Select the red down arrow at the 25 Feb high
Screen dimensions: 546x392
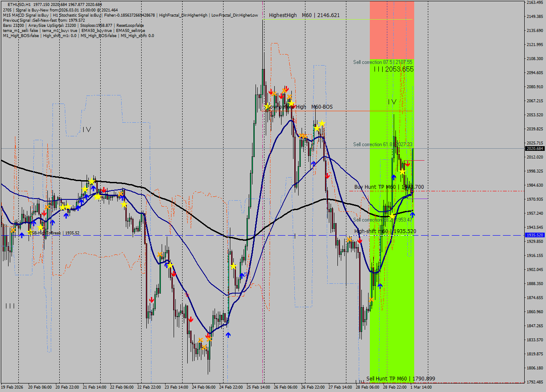tap(271, 92)
